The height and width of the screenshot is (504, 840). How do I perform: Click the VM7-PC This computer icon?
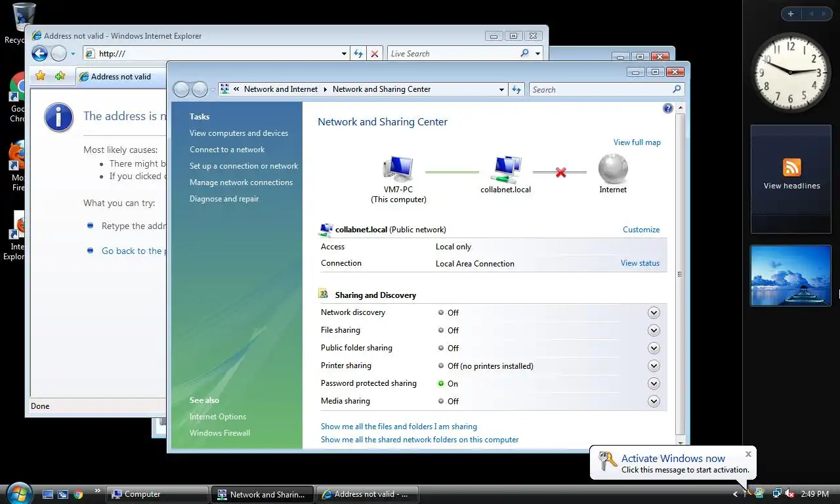point(398,169)
